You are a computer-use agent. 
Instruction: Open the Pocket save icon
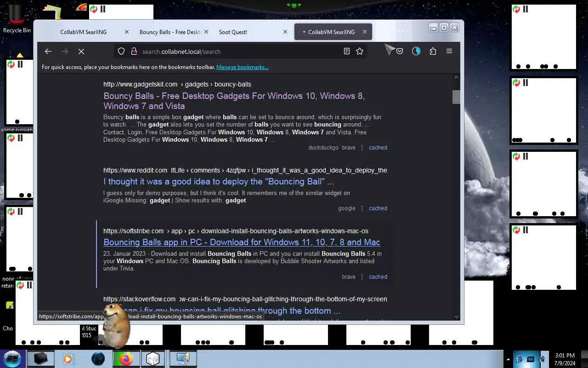click(x=400, y=52)
